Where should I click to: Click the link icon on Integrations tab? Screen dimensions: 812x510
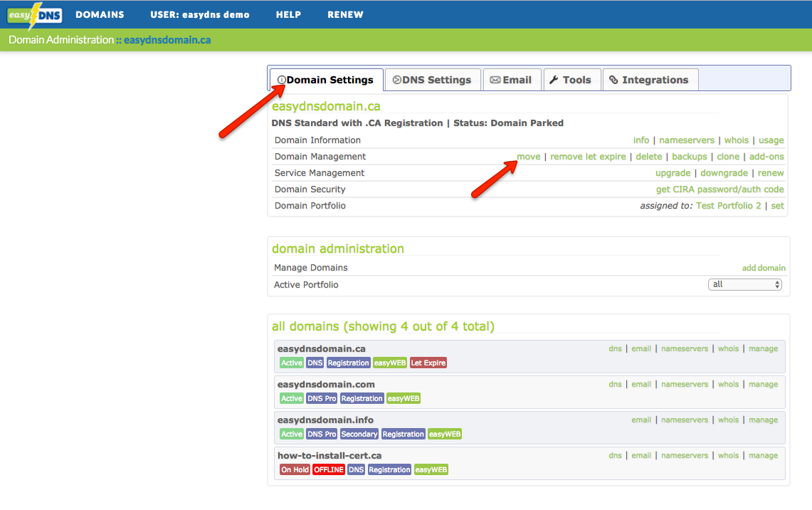point(613,80)
